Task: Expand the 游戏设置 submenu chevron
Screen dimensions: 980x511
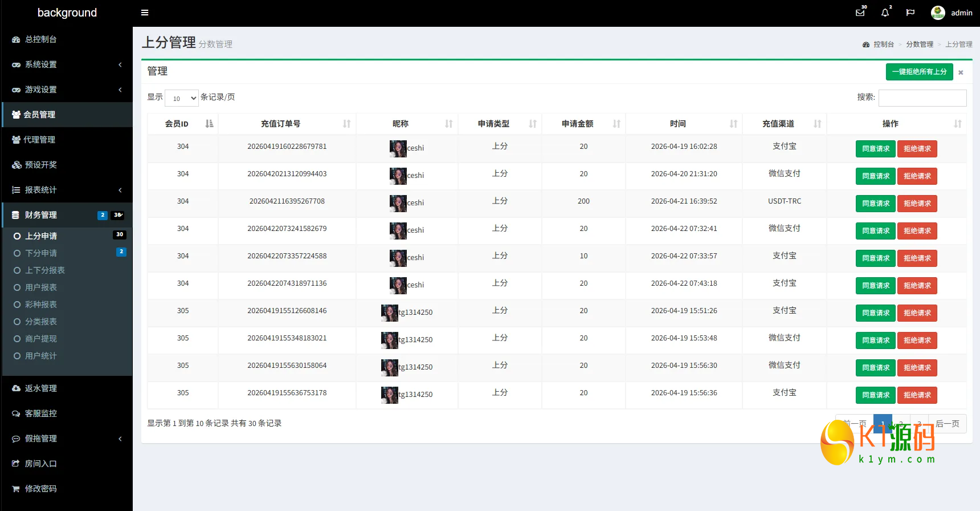Action: 120,90
